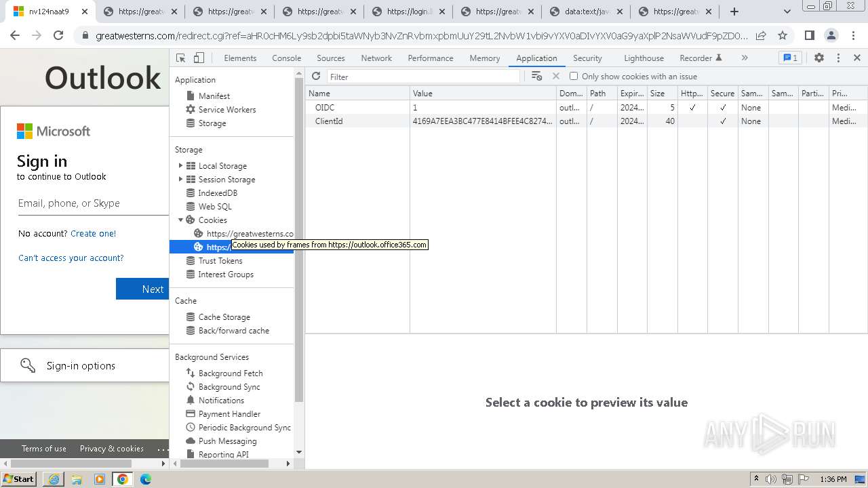Open DevTools customize three-dot menu
The width and height of the screenshot is (868, 488).
pyautogui.click(x=838, y=58)
